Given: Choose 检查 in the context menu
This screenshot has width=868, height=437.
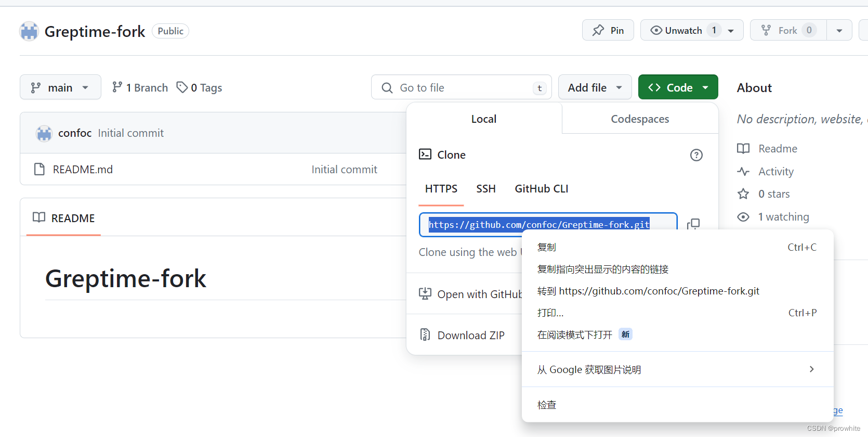Looking at the screenshot, I should pyautogui.click(x=678, y=405).
